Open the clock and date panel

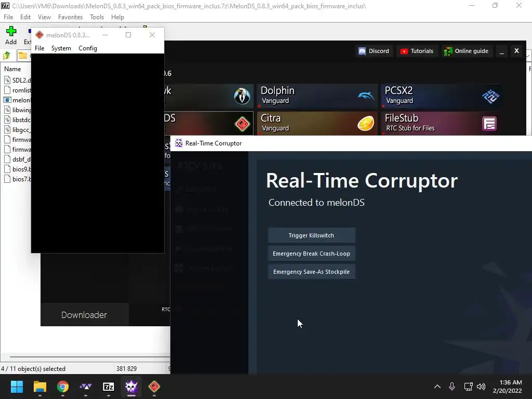[507, 387]
